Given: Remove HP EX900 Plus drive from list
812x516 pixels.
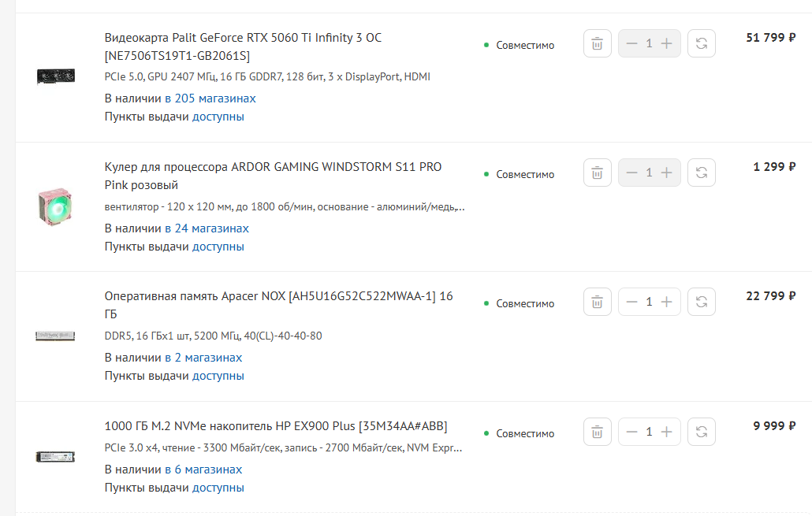Looking at the screenshot, I should [x=597, y=432].
